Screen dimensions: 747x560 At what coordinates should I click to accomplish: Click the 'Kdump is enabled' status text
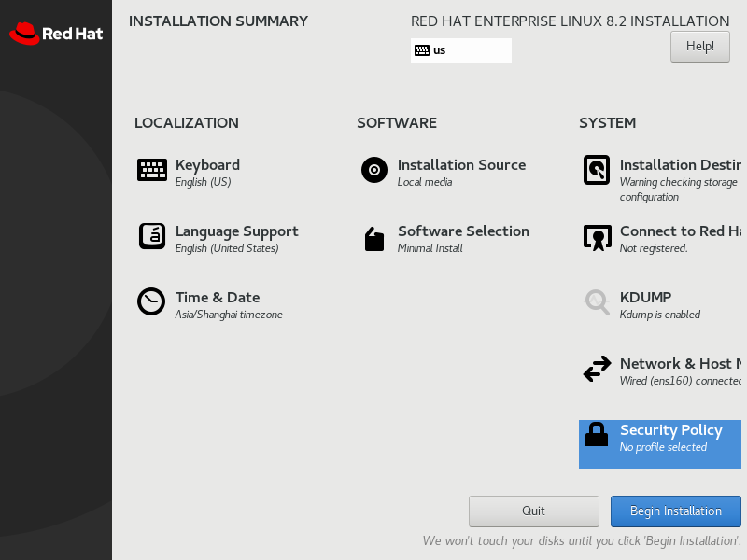click(x=660, y=315)
